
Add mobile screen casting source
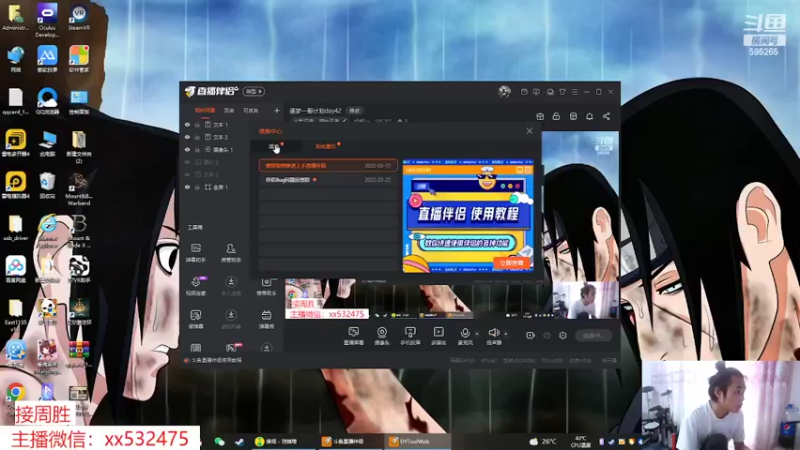(x=410, y=336)
